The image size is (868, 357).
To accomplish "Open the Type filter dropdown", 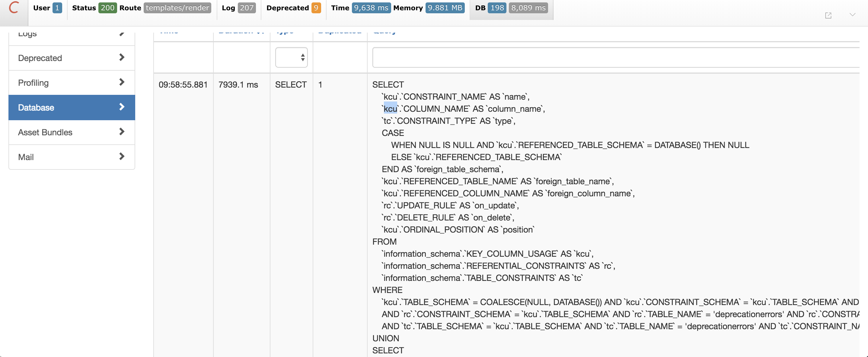I will pyautogui.click(x=291, y=57).
